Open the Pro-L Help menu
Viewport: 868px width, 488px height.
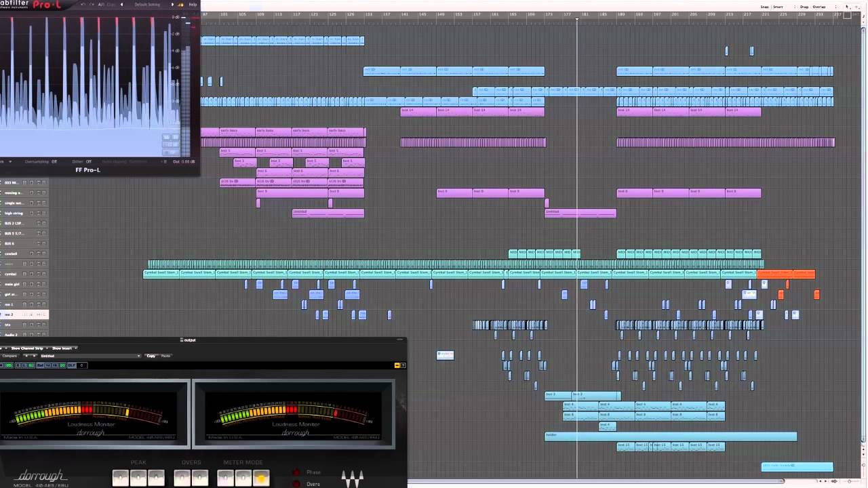click(x=193, y=4)
